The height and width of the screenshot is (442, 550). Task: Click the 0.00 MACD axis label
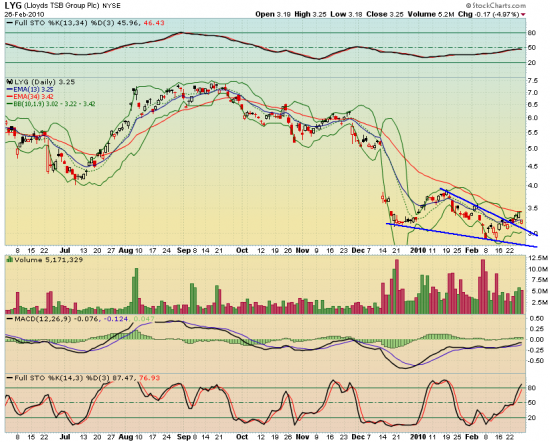pos(537,340)
